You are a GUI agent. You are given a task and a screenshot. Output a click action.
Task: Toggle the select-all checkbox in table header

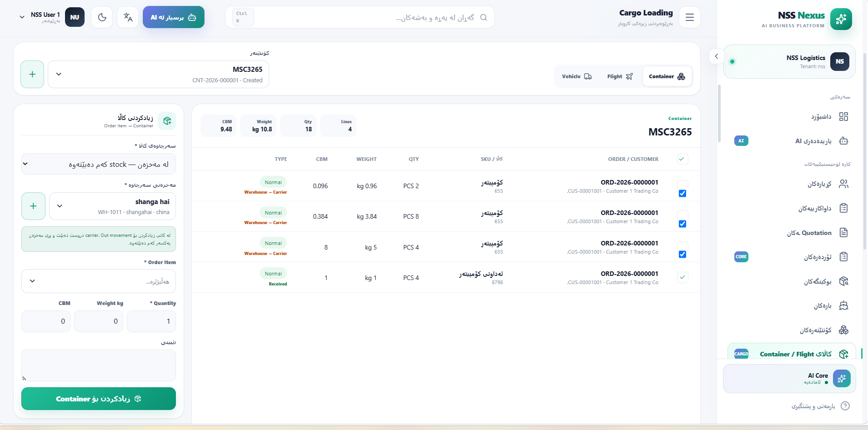pos(682,159)
